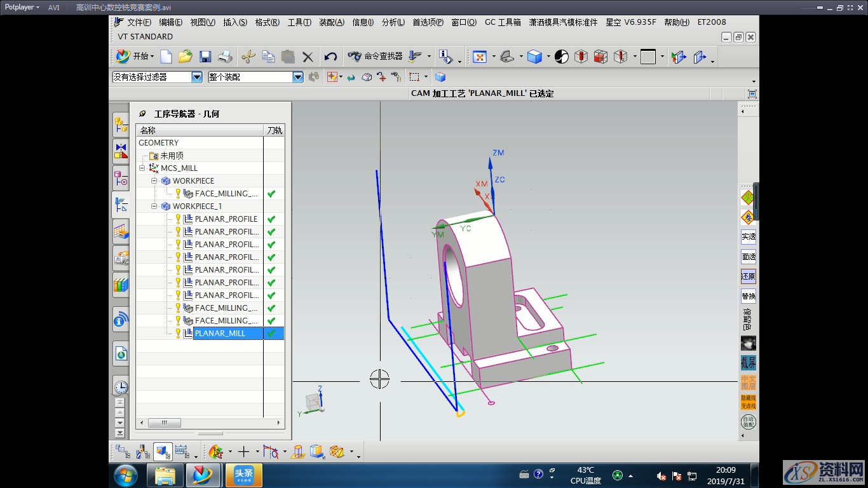The image size is (868, 488).
Task: Collapse the MCS_MILL tree node
Action: point(142,168)
